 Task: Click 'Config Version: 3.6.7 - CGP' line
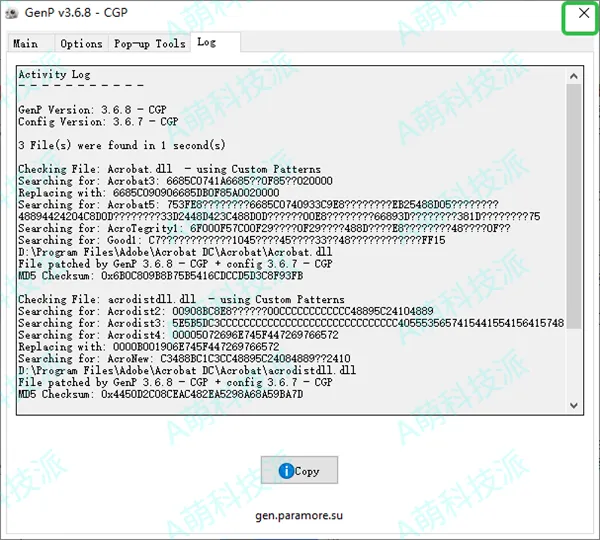pos(98,122)
